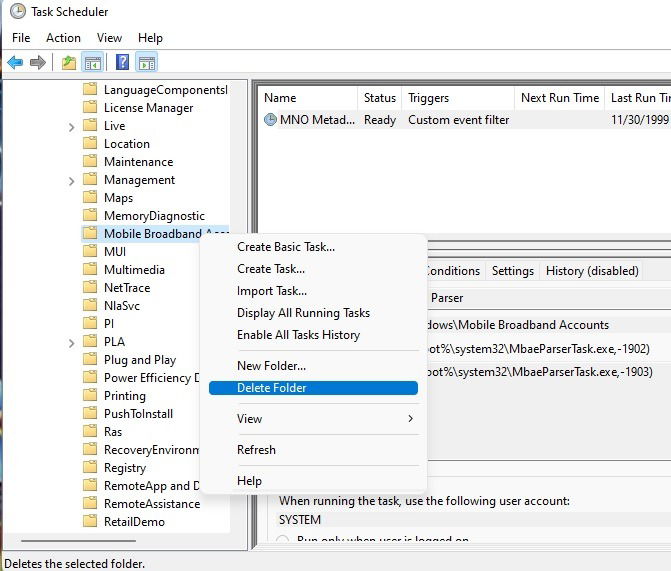
Task: Click the Forward arrow toolbar icon
Action: click(x=38, y=62)
